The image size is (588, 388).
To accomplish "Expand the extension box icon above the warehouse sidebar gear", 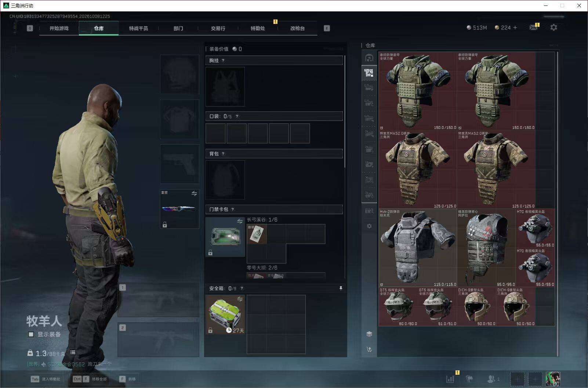I will [x=369, y=211].
